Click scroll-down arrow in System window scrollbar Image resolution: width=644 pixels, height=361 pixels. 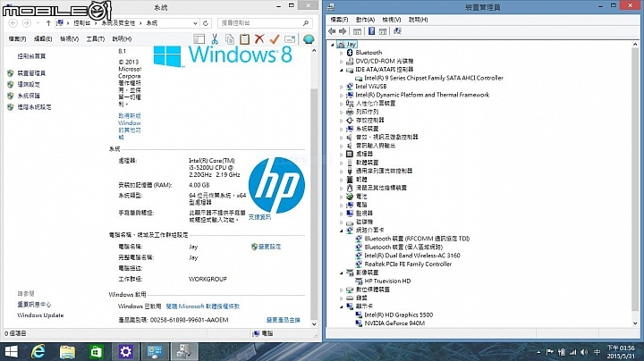coord(314,324)
